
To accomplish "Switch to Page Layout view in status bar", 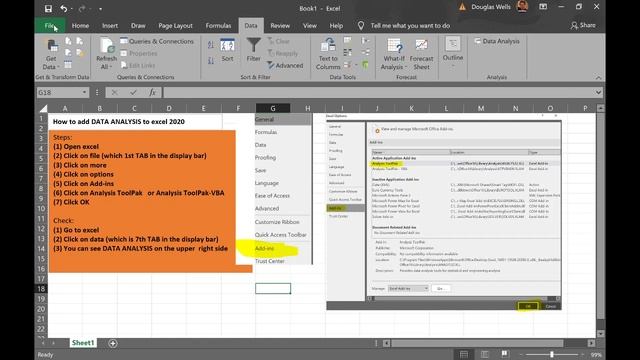I will [484, 354].
